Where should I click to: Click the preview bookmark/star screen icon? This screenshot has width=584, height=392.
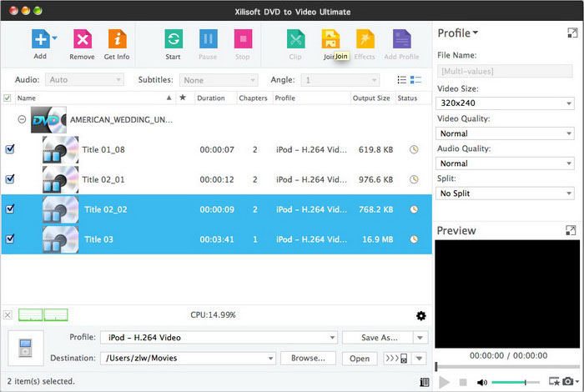[x=554, y=381]
